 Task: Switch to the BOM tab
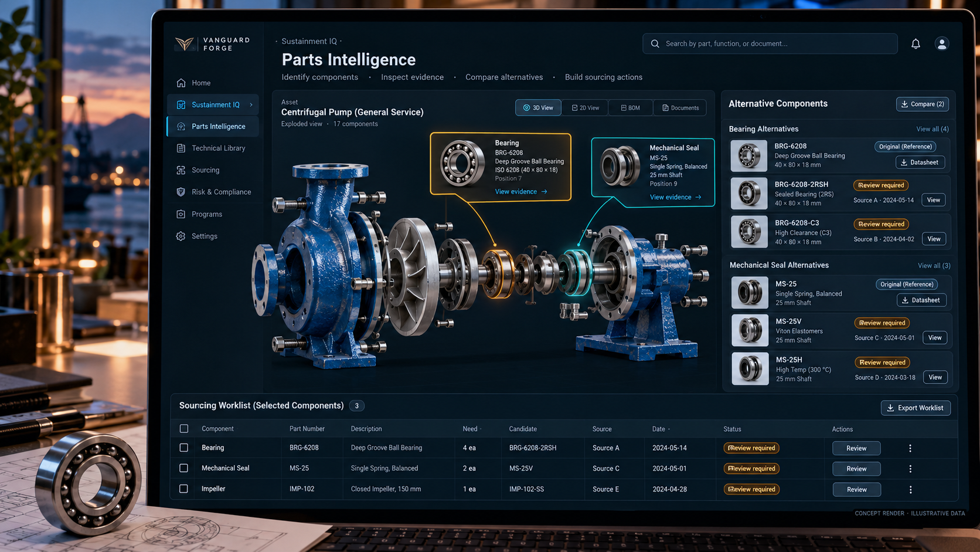[x=630, y=108]
